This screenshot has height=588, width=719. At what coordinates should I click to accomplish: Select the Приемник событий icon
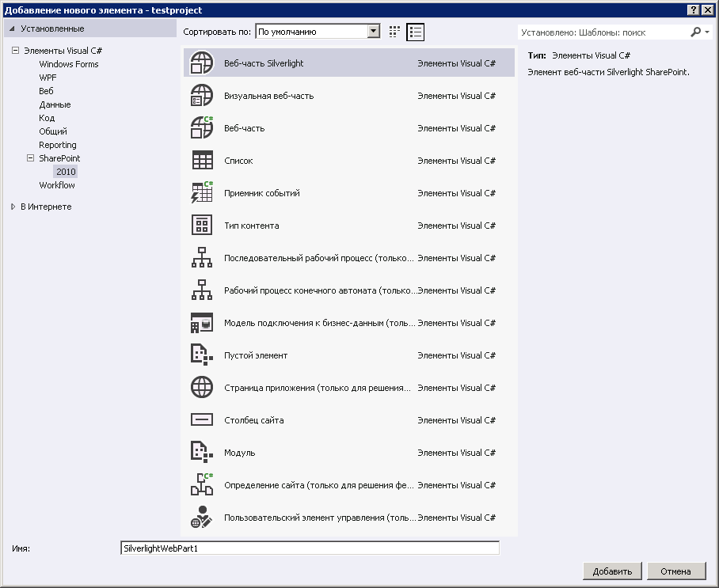[x=203, y=193]
